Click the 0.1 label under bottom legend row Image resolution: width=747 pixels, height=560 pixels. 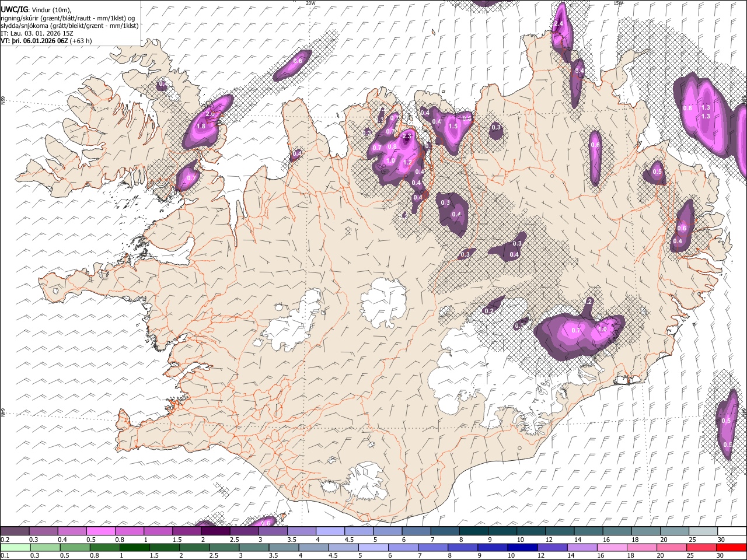coord(4,555)
